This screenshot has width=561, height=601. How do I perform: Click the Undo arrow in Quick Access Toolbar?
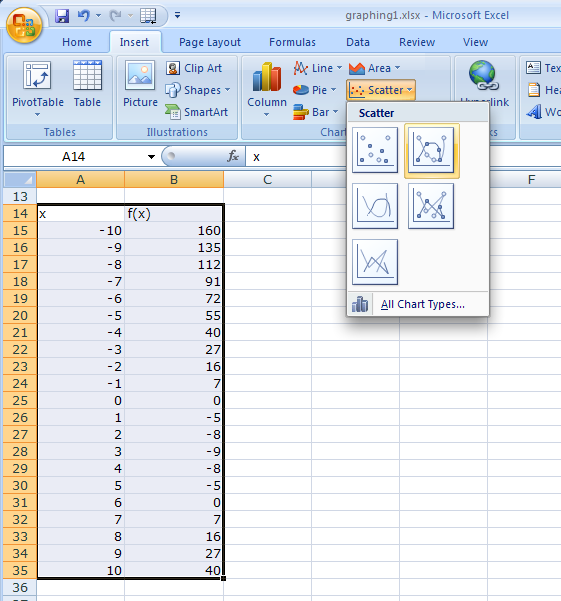(83, 15)
